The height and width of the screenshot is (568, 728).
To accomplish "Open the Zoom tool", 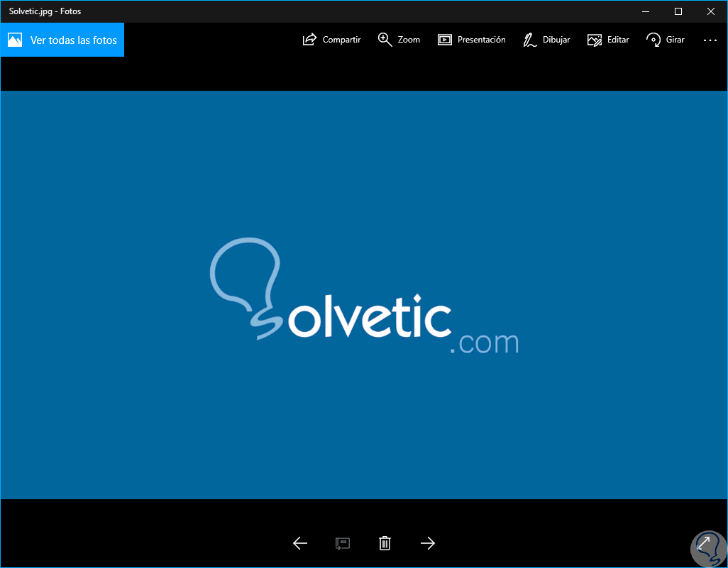I will point(399,40).
